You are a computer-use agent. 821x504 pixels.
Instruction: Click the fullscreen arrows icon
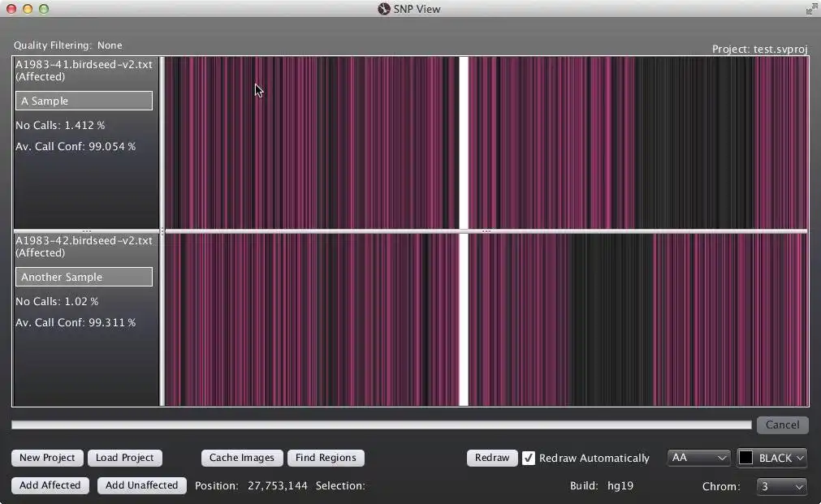[811, 9]
